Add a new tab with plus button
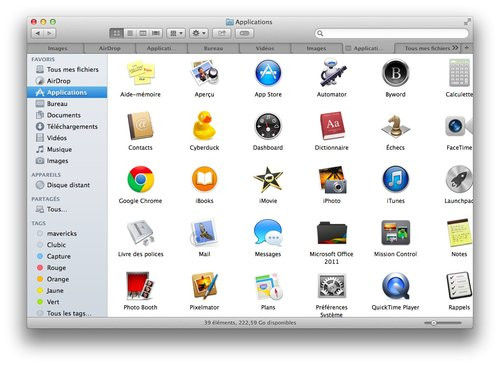The width and height of the screenshot is (500, 366). coord(467,48)
